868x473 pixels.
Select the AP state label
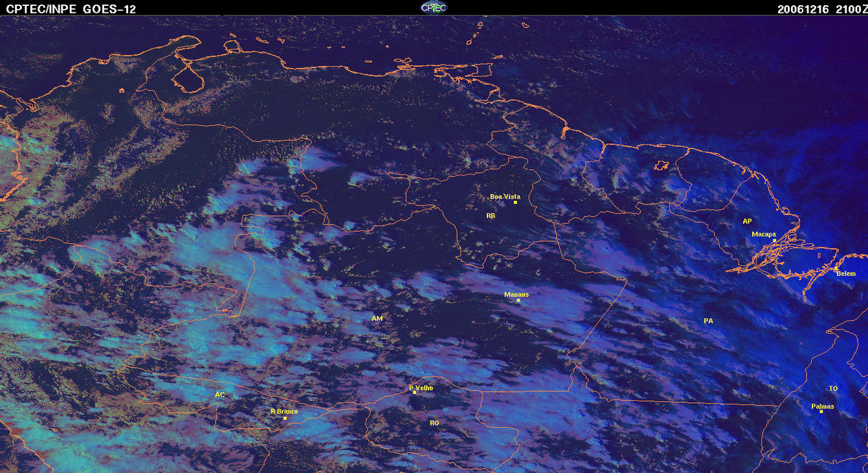pos(747,221)
